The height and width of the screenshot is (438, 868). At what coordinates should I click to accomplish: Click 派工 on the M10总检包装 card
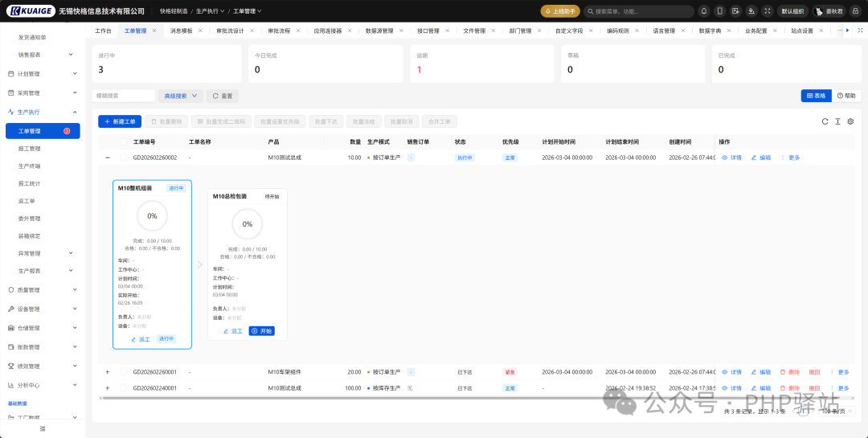click(x=233, y=330)
